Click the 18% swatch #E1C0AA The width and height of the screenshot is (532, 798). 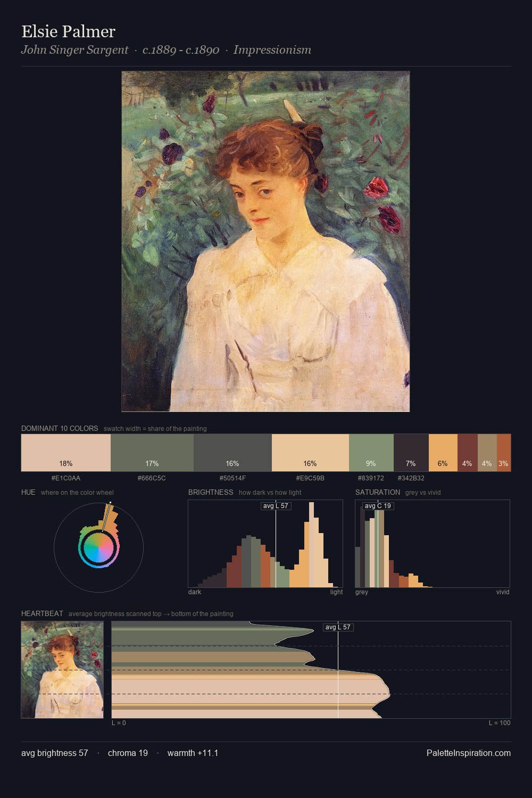(x=66, y=453)
